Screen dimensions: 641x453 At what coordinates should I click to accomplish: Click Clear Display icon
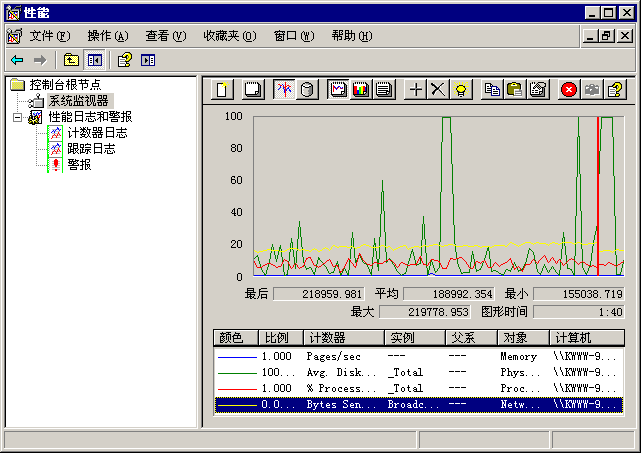[x=253, y=90]
